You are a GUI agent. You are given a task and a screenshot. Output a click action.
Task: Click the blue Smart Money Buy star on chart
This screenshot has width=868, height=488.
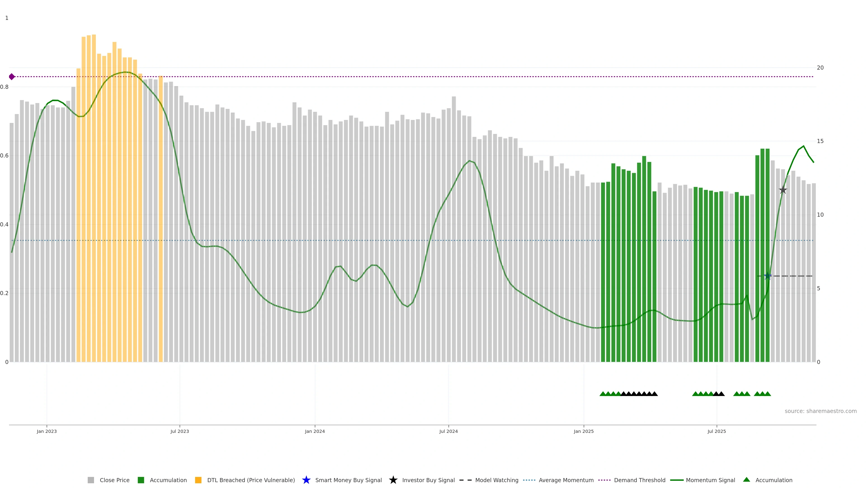(x=768, y=276)
